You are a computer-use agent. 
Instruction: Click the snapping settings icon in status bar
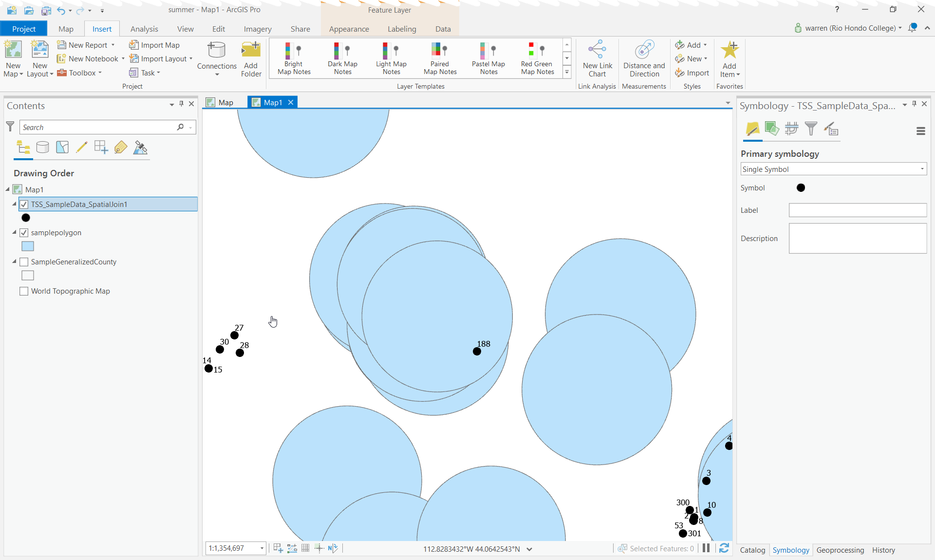(320, 548)
